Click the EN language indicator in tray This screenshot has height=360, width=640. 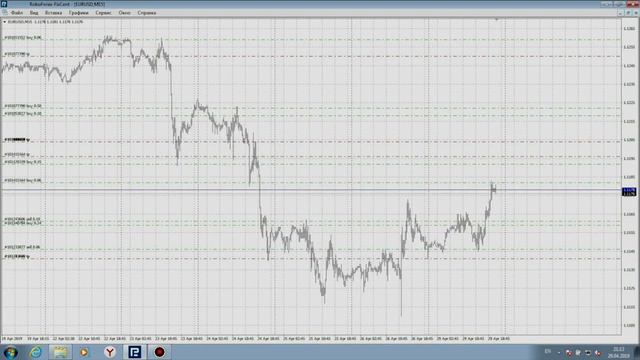[548, 351]
